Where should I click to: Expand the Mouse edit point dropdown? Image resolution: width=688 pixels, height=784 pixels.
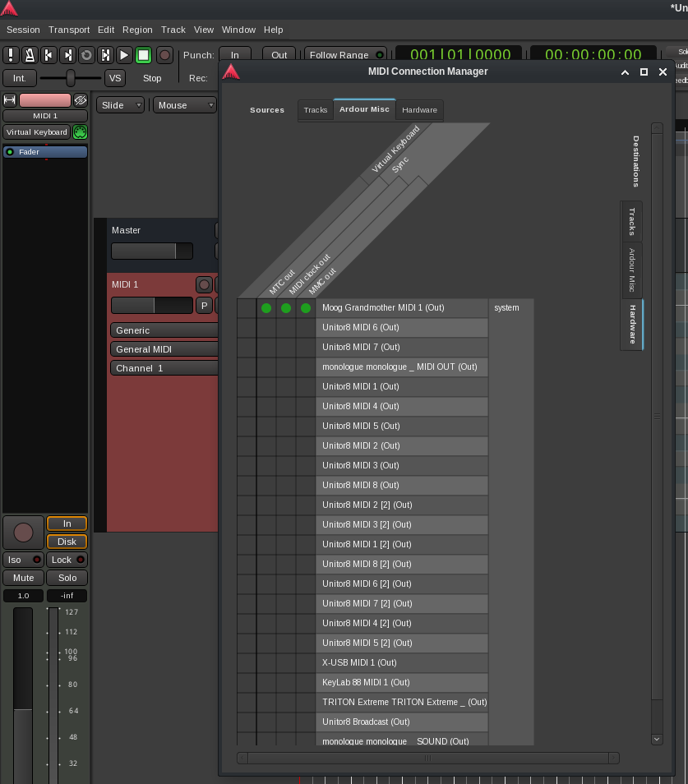tap(185, 105)
